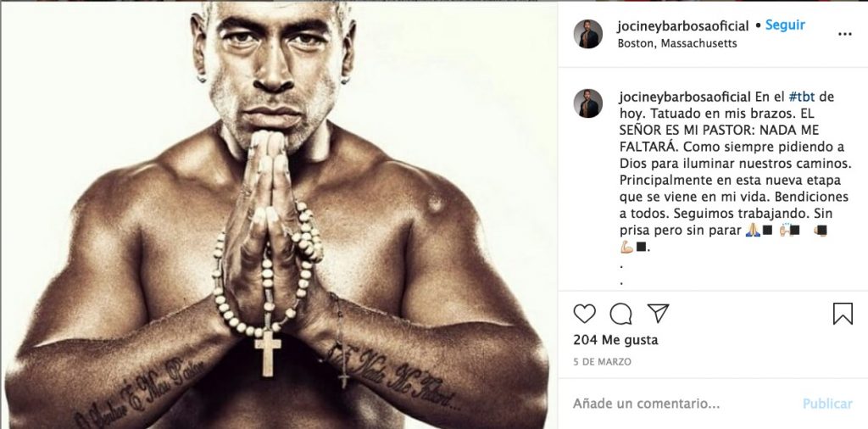The image size is (868, 429).
Task: Open comments via speech bubble icon
Action: (x=620, y=314)
